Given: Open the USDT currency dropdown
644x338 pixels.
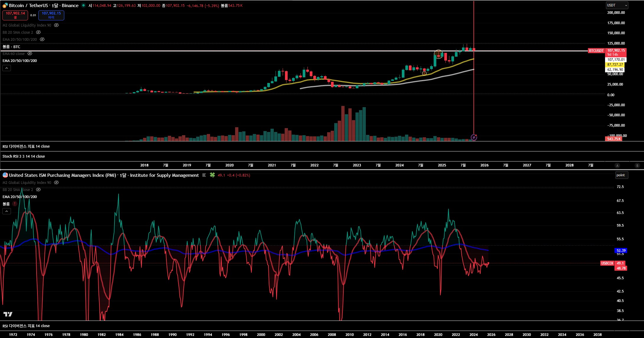Looking at the screenshot, I should pyautogui.click(x=617, y=5).
